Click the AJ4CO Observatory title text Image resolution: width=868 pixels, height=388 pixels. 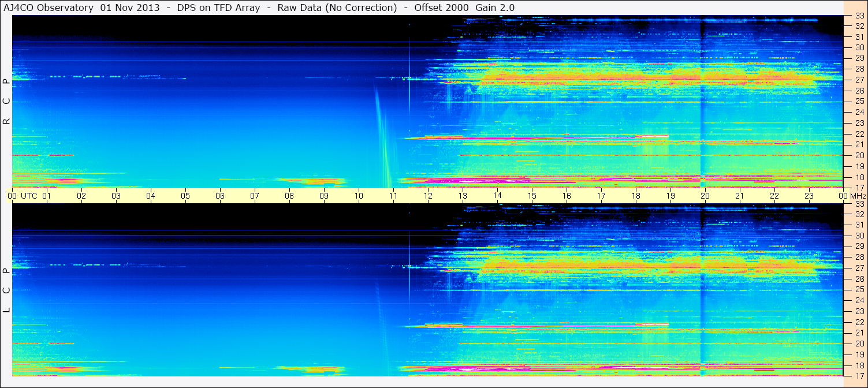click(x=49, y=8)
